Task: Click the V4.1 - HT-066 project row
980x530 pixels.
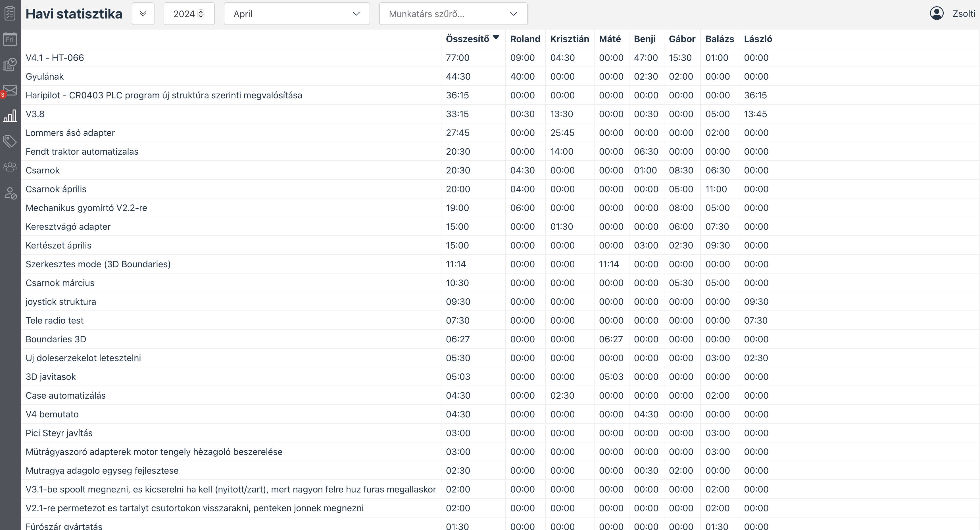Action: [x=55, y=57]
